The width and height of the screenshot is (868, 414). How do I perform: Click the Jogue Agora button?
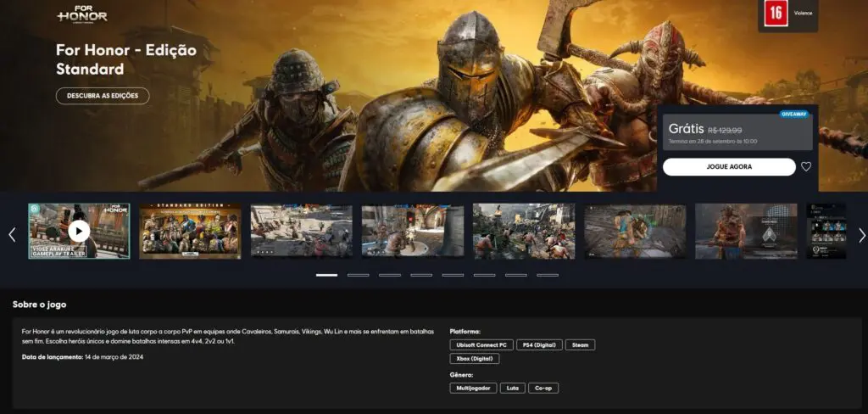729,167
